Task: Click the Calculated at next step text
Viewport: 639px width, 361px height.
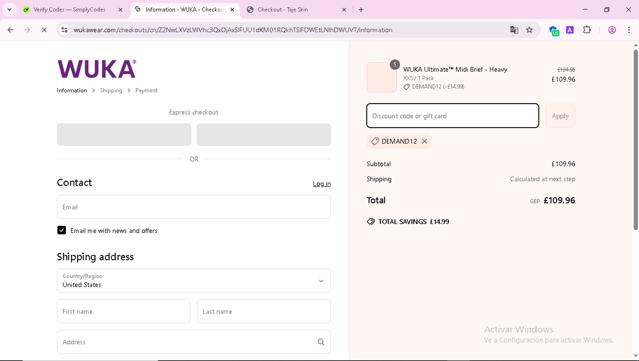Action: tap(542, 179)
